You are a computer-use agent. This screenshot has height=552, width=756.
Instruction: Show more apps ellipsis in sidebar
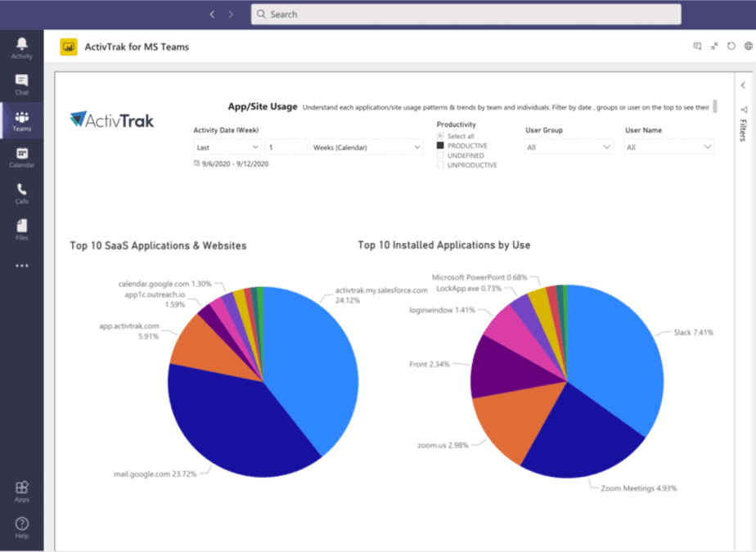click(22, 266)
